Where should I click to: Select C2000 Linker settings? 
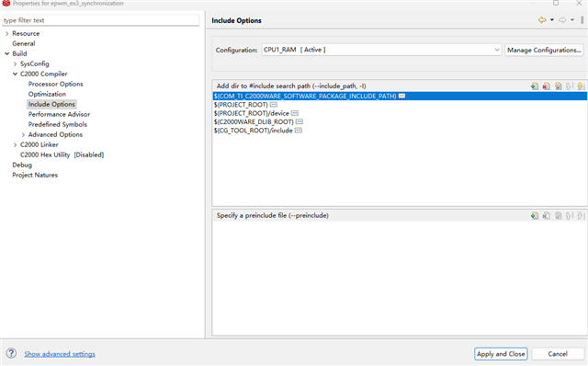coord(39,144)
